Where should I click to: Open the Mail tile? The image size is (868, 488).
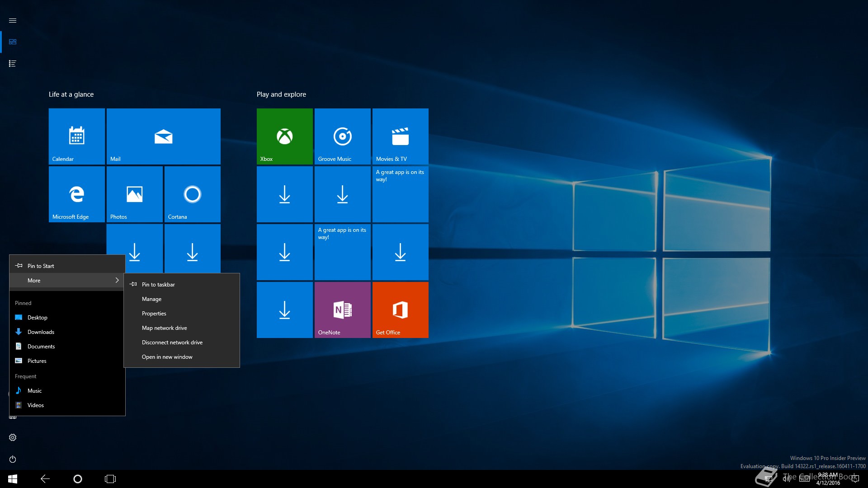(164, 136)
